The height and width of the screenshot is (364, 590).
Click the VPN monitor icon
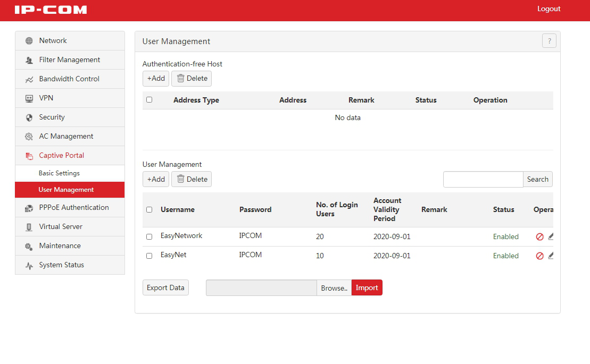point(29,98)
